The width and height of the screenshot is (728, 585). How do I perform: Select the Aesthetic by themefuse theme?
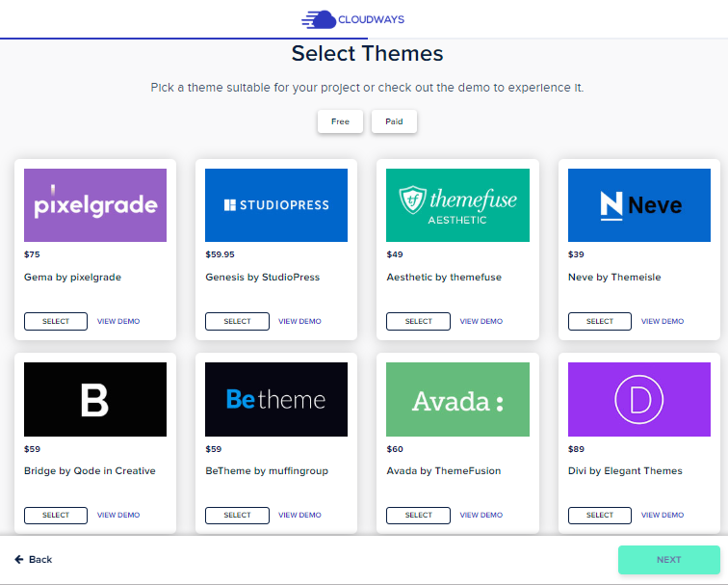tap(418, 321)
